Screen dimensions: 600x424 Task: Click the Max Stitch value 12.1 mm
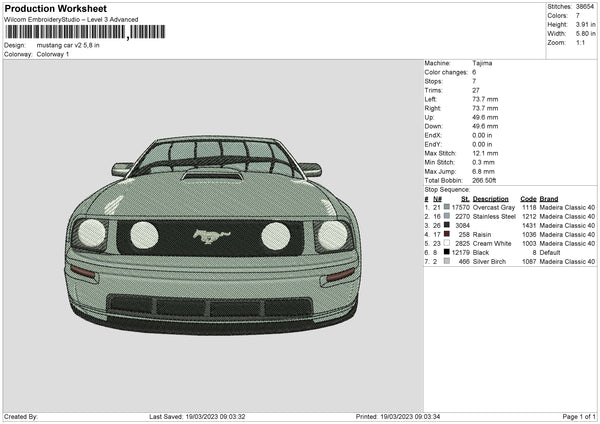coord(485,153)
